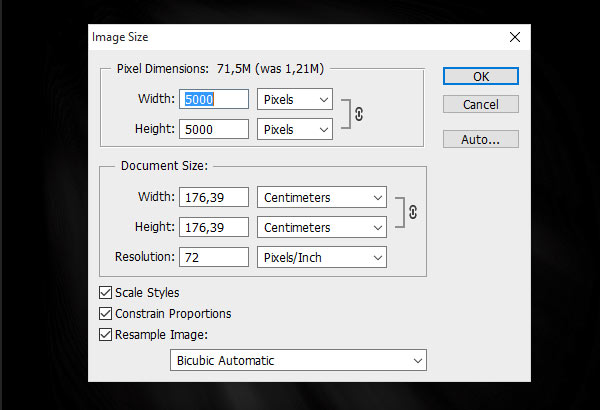Image resolution: width=600 pixels, height=410 pixels.
Task: Click the document Height input field
Action: [x=215, y=227]
